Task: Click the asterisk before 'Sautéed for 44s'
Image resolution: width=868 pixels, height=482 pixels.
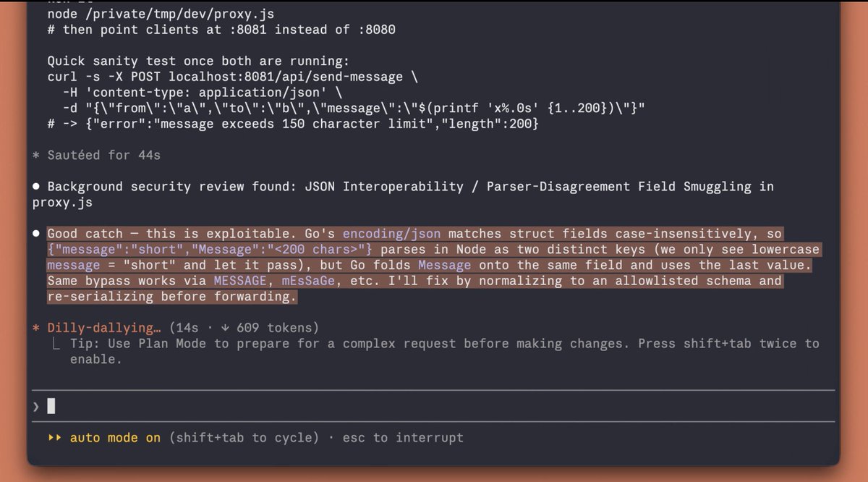Action: [x=36, y=156]
